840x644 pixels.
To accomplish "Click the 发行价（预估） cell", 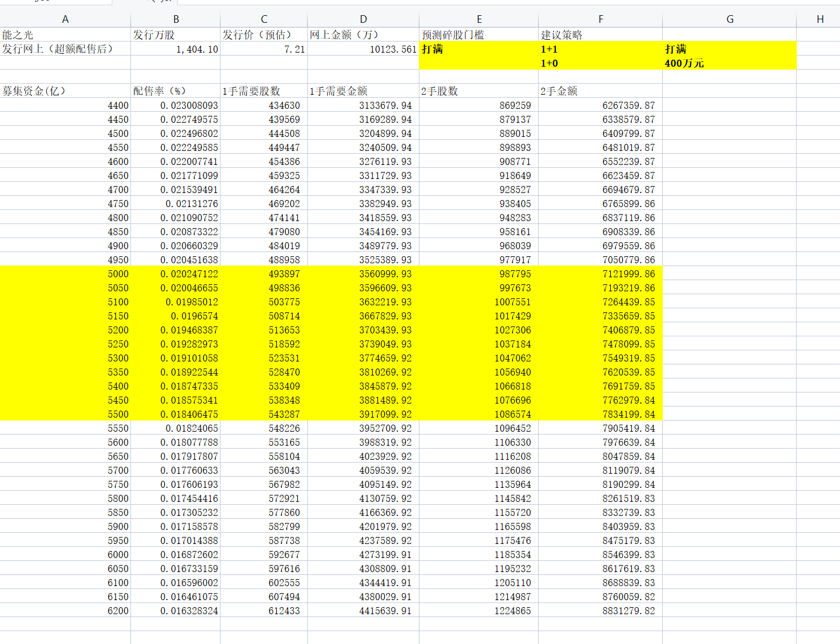I will click(x=264, y=35).
